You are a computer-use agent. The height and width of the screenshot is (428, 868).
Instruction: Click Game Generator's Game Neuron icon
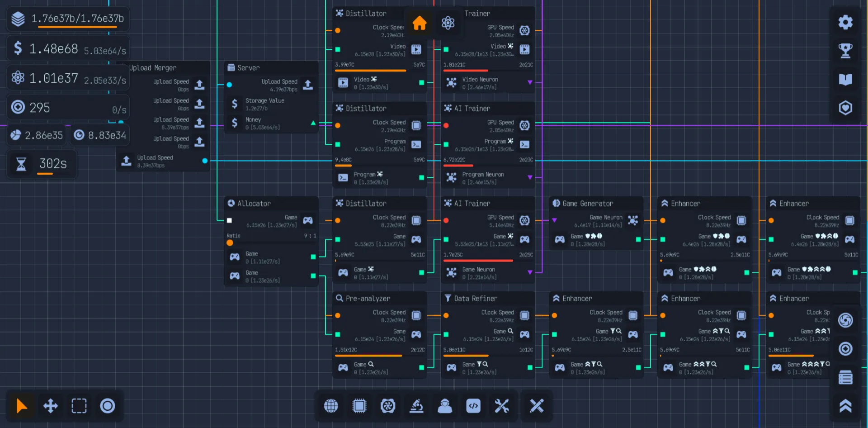pyautogui.click(x=633, y=220)
